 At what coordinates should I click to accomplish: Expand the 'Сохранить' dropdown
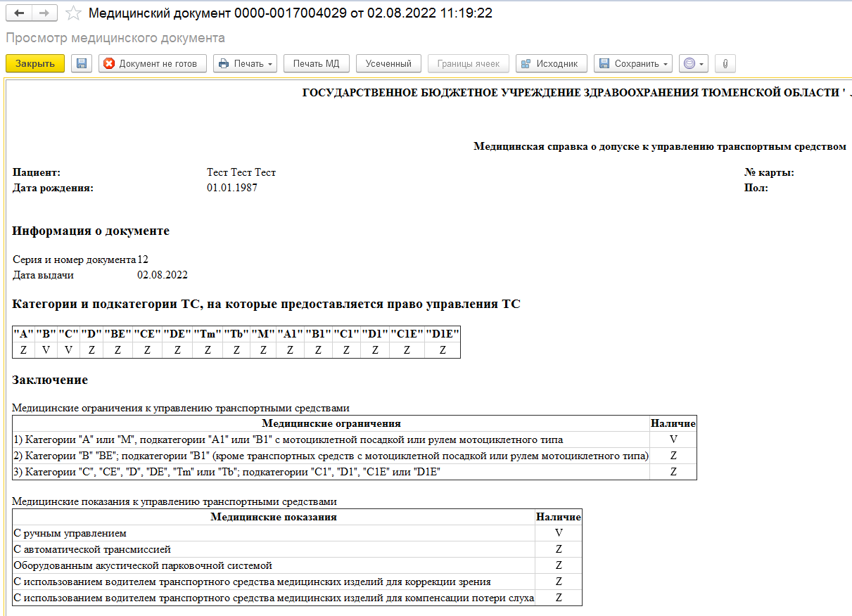(x=633, y=63)
